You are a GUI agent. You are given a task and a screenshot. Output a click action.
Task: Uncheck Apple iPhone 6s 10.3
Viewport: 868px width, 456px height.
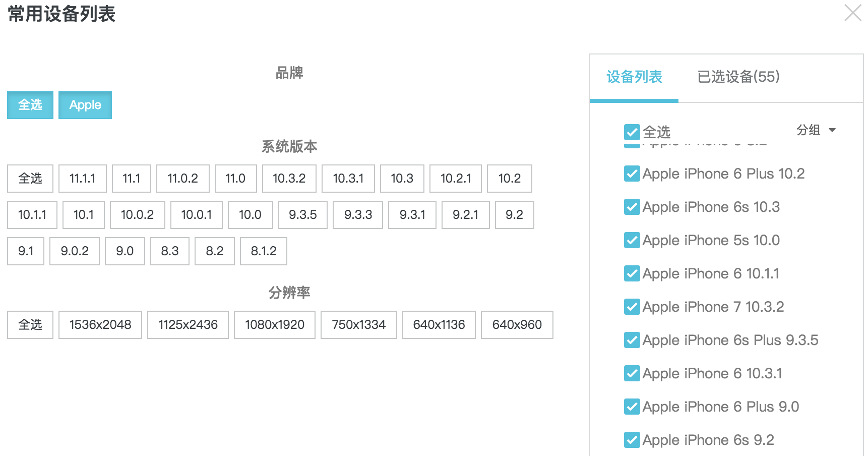[632, 207]
